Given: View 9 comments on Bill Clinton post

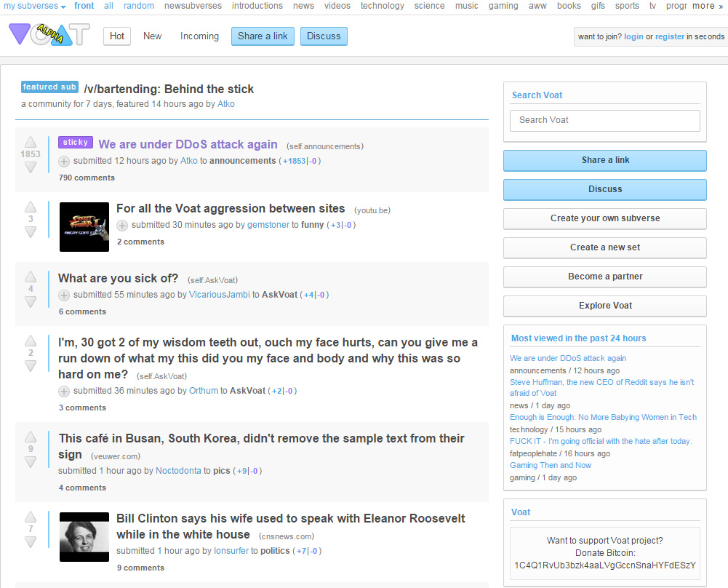Looking at the screenshot, I should pyautogui.click(x=140, y=568).
